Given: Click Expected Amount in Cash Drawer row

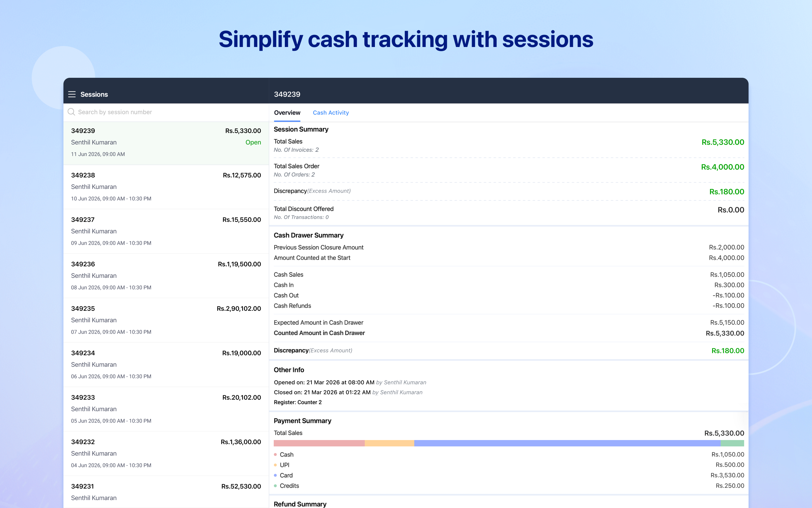Looking at the screenshot, I should tap(509, 323).
